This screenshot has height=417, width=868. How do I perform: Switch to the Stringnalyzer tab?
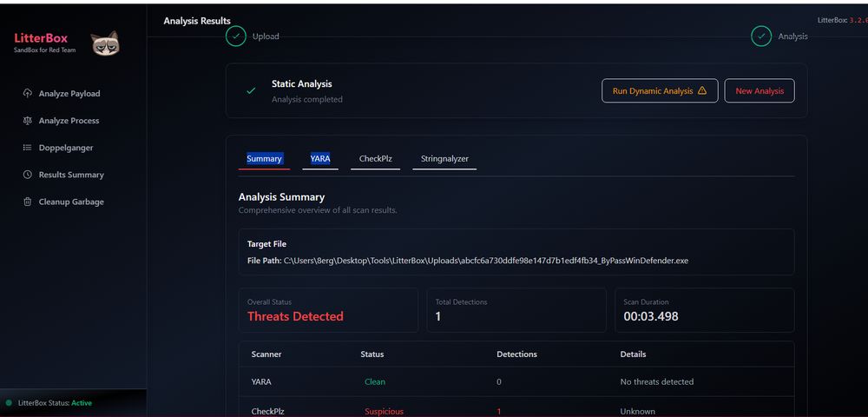tap(444, 159)
